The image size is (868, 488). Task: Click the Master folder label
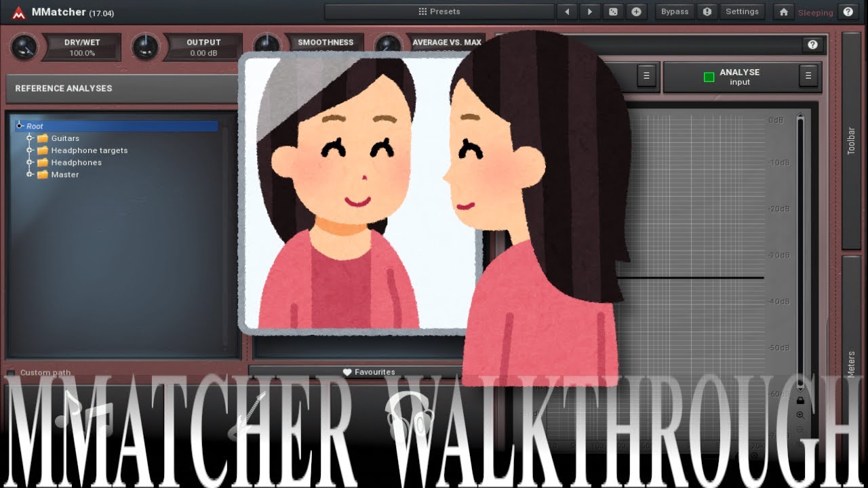[x=65, y=175]
